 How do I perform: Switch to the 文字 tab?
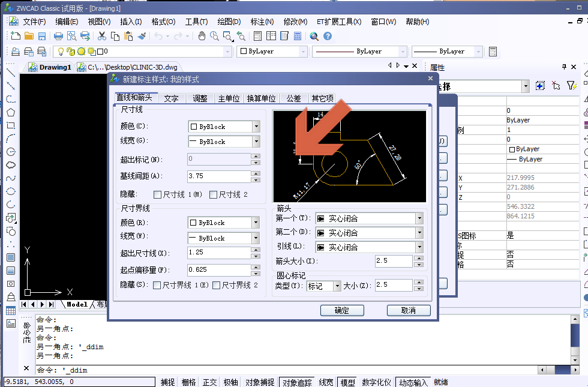coord(171,97)
